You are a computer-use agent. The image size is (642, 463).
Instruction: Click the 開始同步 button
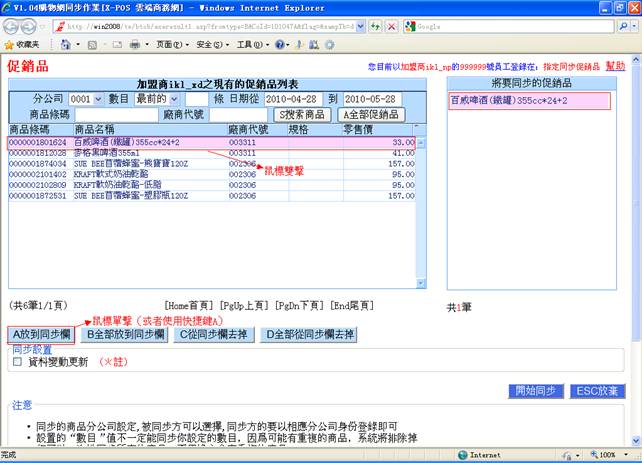click(538, 391)
